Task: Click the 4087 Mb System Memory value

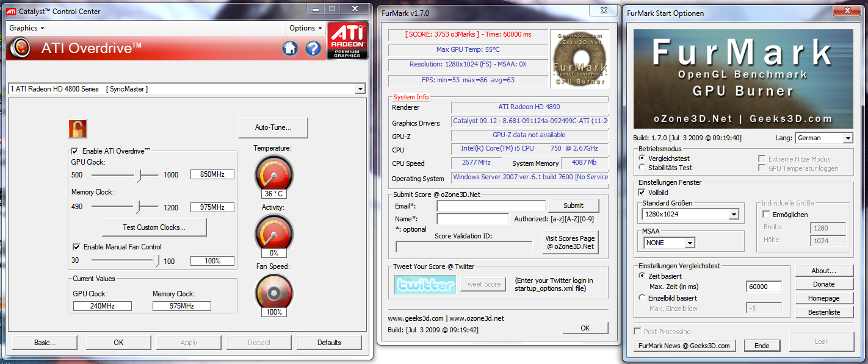Action: 584,163
